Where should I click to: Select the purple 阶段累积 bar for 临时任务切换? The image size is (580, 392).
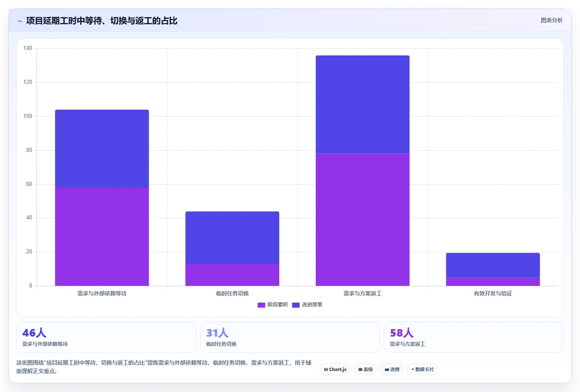click(x=232, y=275)
